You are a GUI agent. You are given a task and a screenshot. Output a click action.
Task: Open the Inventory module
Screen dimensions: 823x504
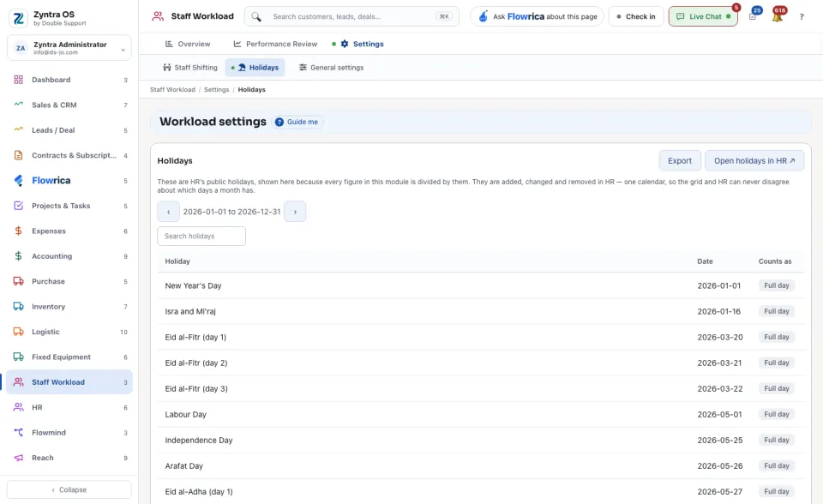69,307
